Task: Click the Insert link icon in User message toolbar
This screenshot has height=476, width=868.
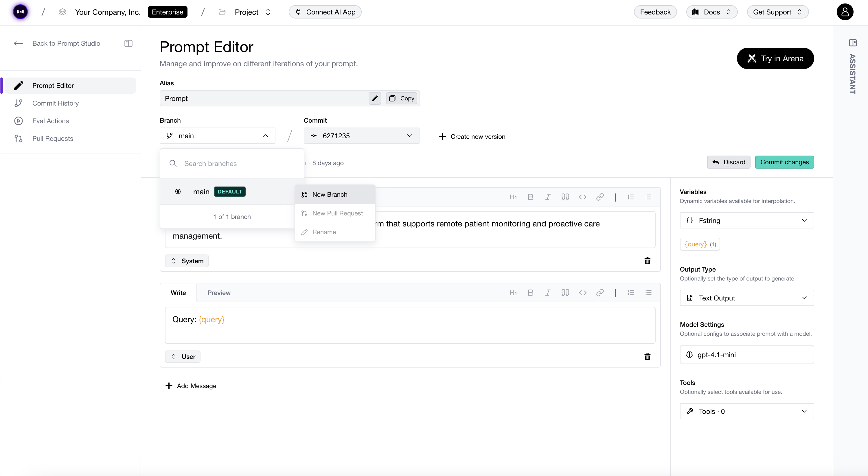Action: [x=600, y=293]
